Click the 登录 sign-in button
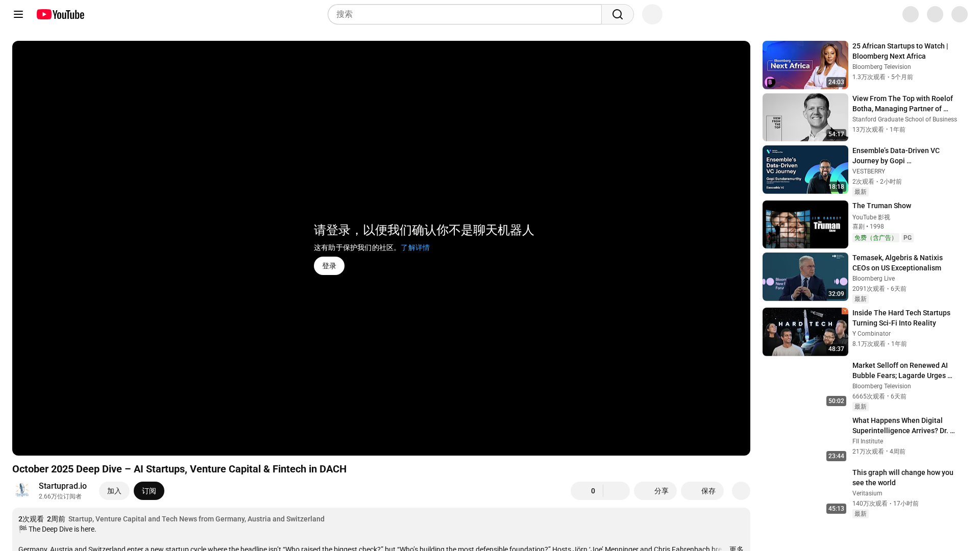Image resolution: width=980 pixels, height=551 pixels. click(x=329, y=266)
